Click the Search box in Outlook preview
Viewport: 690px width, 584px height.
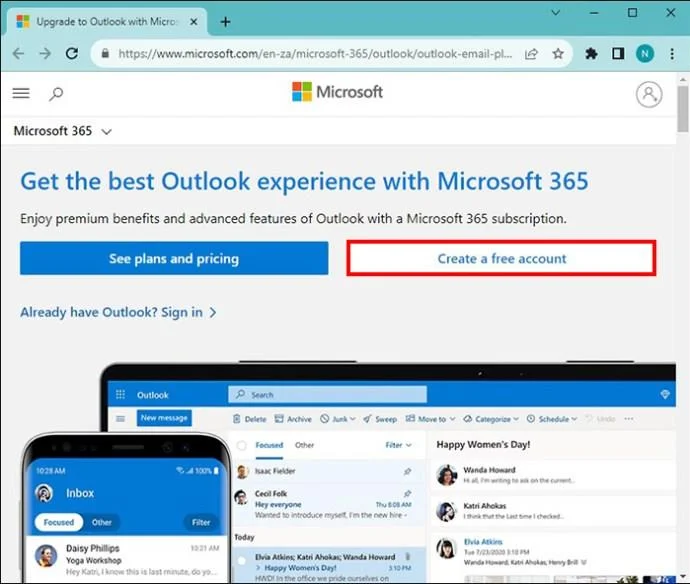327,394
